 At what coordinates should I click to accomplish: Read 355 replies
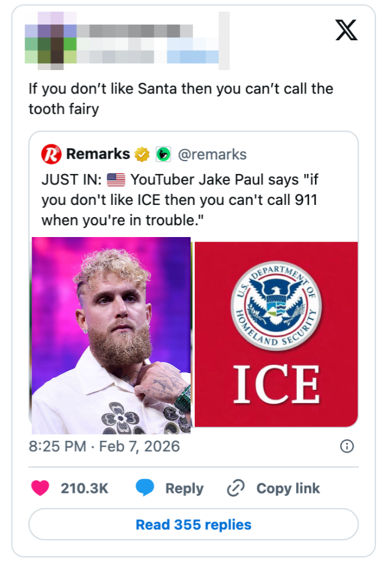(193, 524)
